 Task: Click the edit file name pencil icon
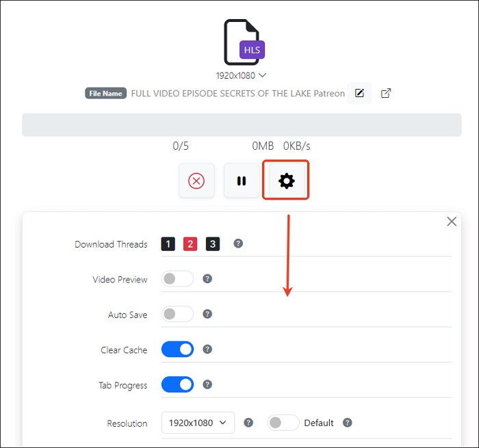pyautogui.click(x=359, y=93)
